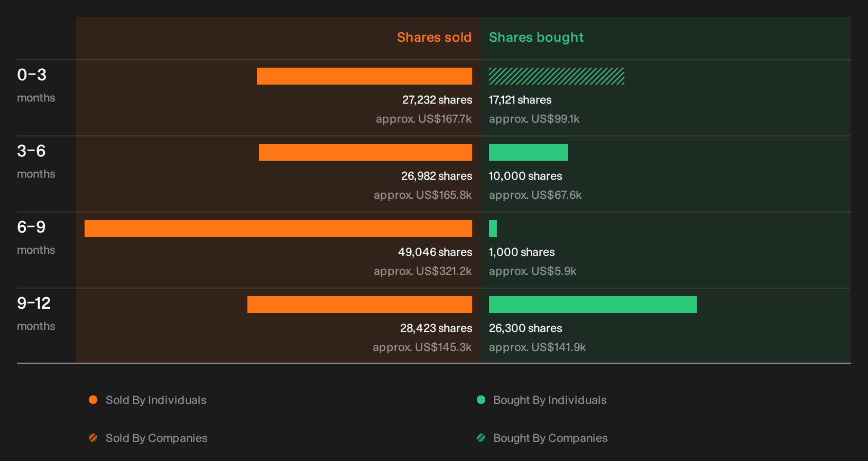Screen dimensions: 868x461
Task: Select the 26,982 shares value
Action: [x=437, y=176]
